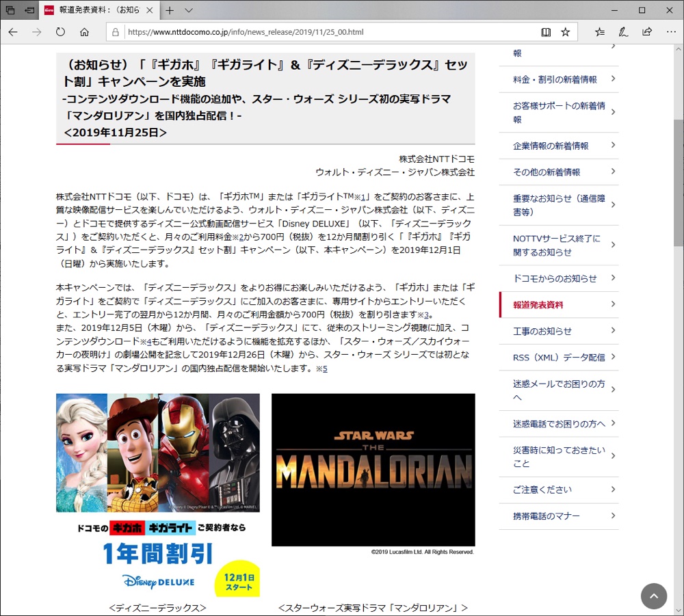Open ドコモからのお知らせ sidebar link
684x616 pixels.
[x=559, y=278]
